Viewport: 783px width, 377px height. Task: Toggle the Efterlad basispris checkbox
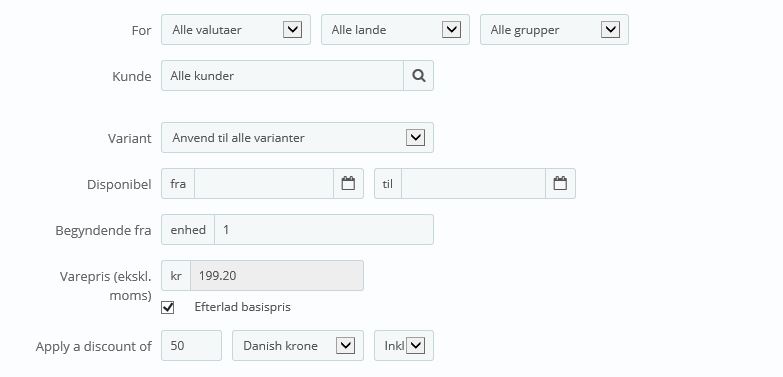[x=168, y=307]
